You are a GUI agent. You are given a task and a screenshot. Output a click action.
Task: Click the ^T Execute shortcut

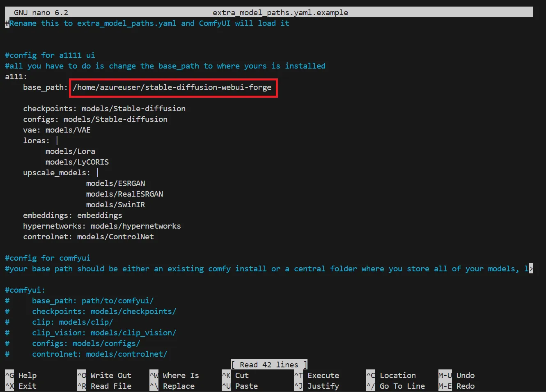coord(317,375)
